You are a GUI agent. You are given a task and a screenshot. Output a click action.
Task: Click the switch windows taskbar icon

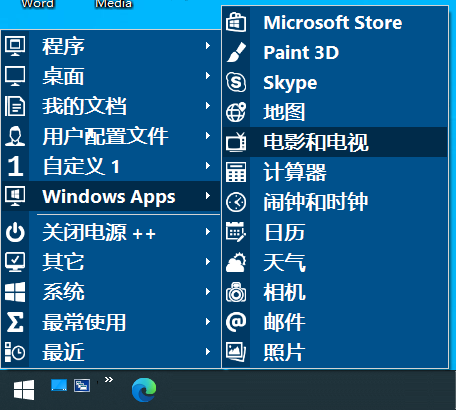82,385
